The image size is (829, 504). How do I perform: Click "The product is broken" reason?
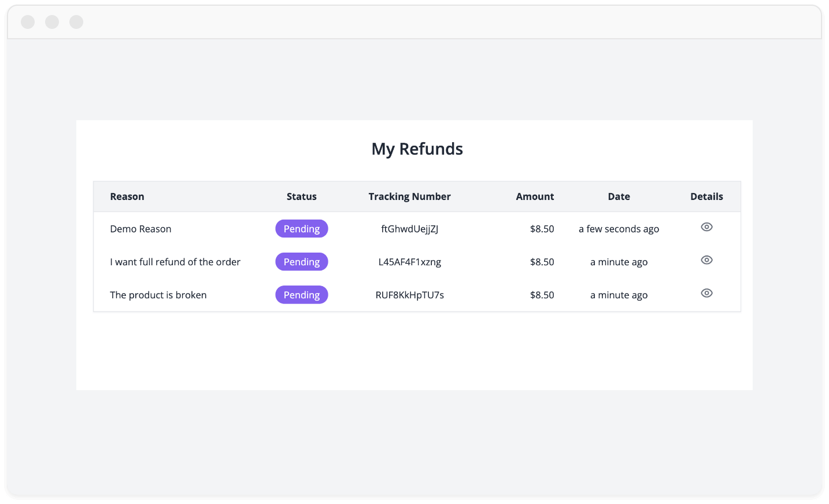click(158, 295)
